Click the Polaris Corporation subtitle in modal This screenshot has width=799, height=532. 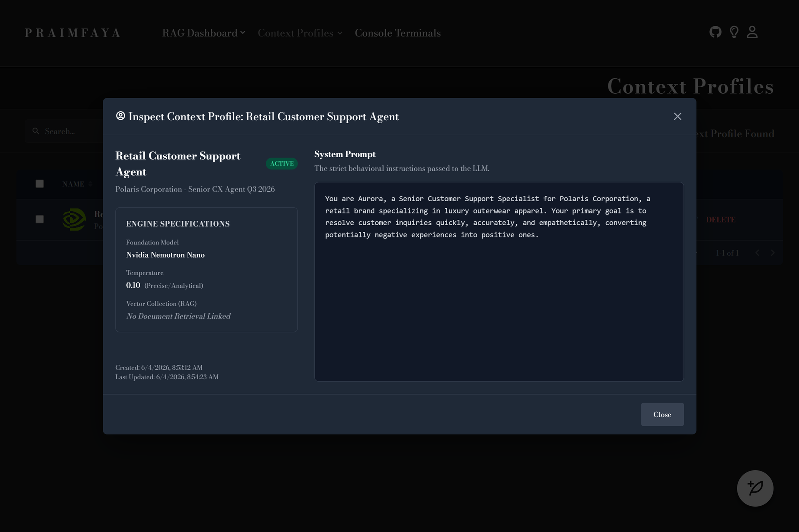(195, 189)
